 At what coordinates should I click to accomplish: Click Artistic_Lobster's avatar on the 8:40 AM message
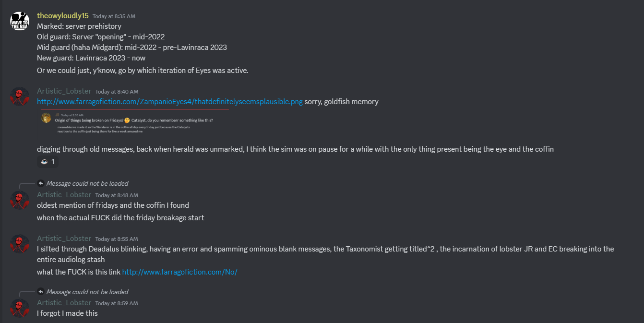coord(20,96)
